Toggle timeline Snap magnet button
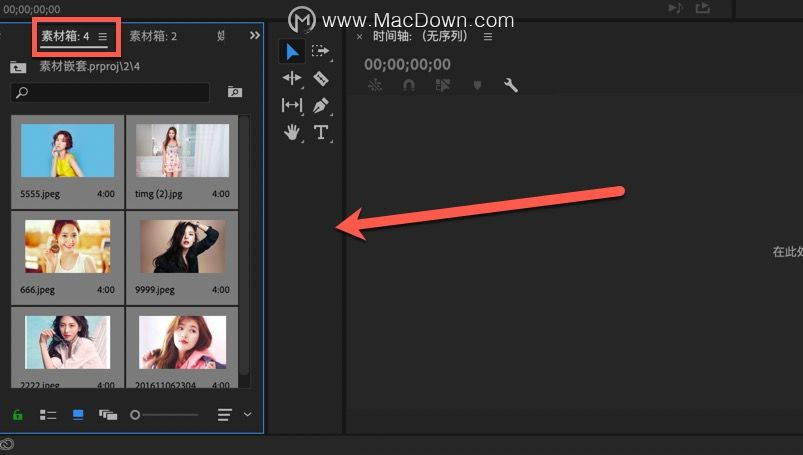 pyautogui.click(x=409, y=85)
